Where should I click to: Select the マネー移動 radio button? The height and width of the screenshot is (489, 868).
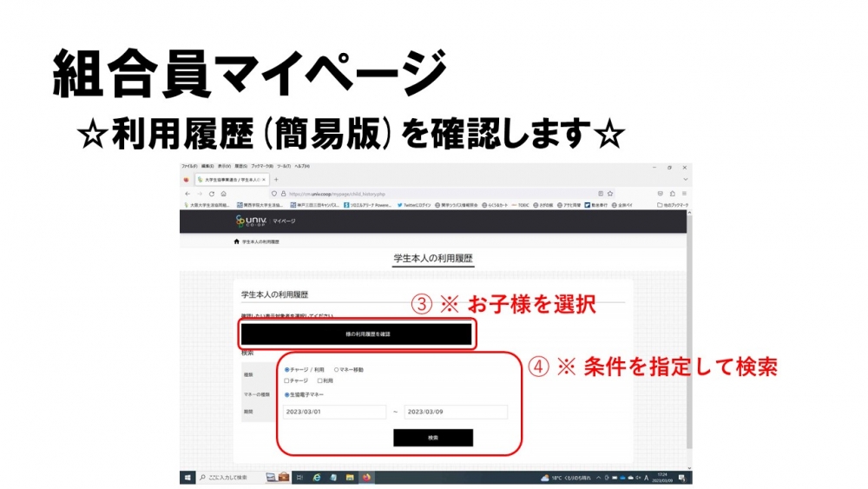pos(336,370)
